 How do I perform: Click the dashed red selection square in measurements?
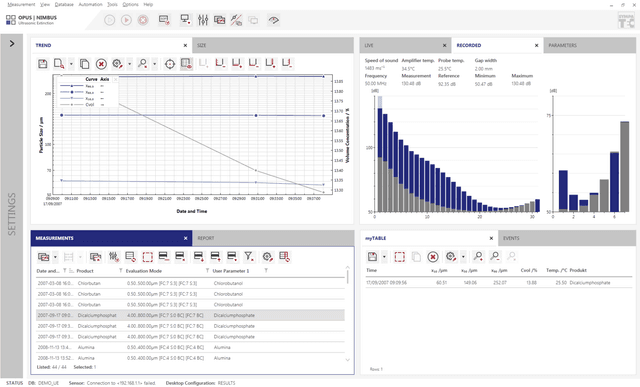click(x=147, y=257)
